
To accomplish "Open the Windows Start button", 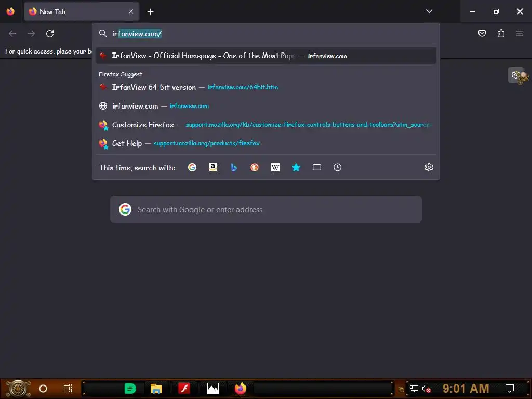I will (x=18, y=389).
